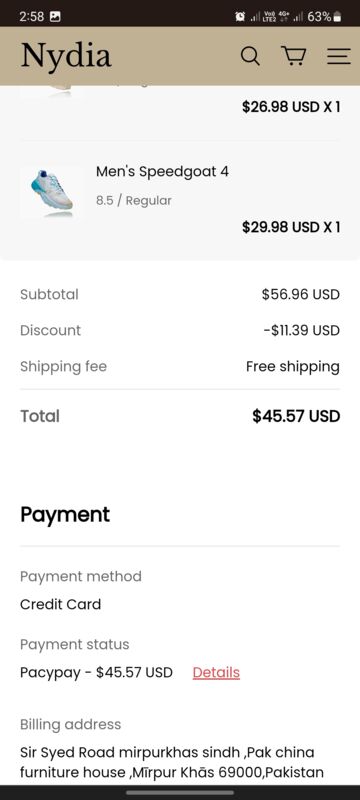Tap the $45.57 USD total amount
Image resolution: width=360 pixels, height=800 pixels.
(x=296, y=416)
